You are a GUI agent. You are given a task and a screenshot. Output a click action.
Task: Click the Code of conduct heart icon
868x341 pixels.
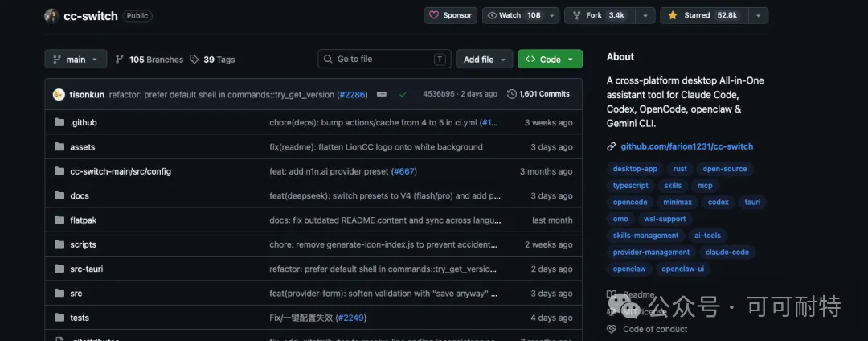coord(611,329)
